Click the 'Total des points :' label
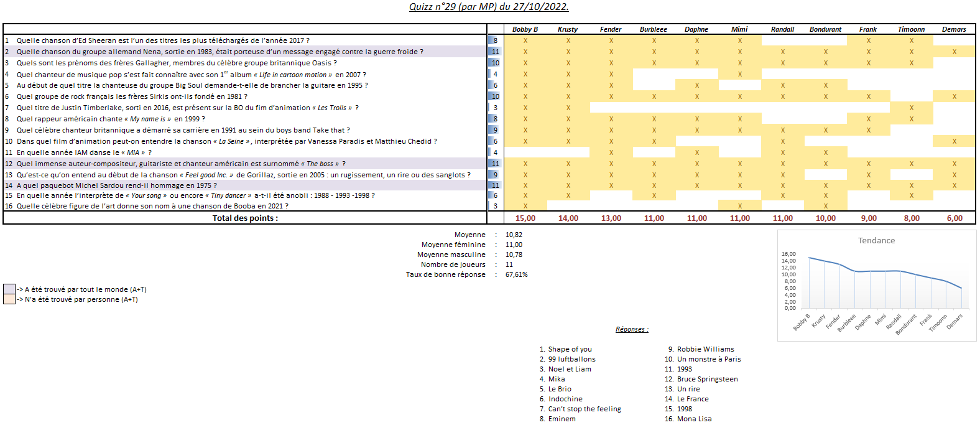Screen dimensions: 980x425 coord(245,218)
